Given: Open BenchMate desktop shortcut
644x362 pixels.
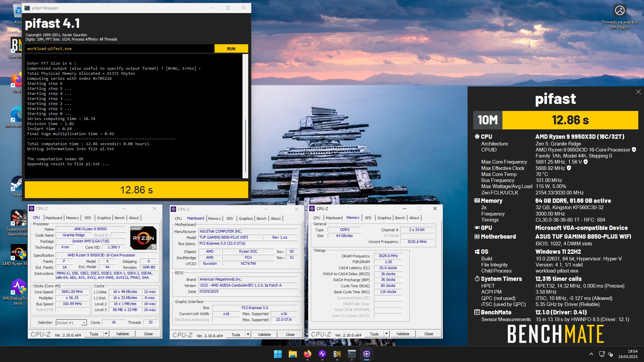Looking at the screenshot, I should [16, 47].
